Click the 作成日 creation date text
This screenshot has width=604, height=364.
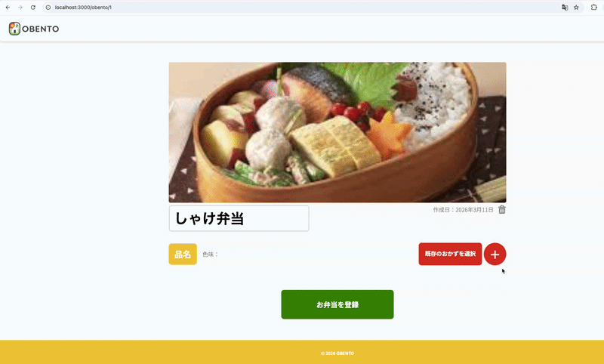point(463,210)
